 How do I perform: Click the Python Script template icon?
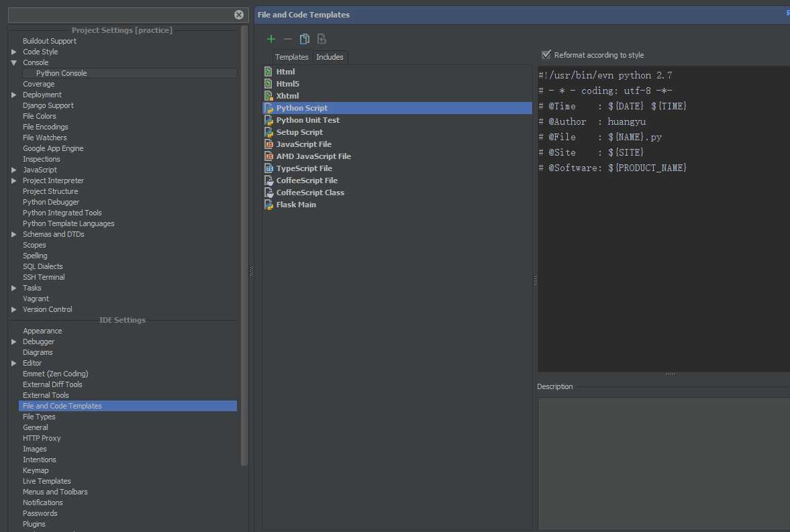pos(268,108)
